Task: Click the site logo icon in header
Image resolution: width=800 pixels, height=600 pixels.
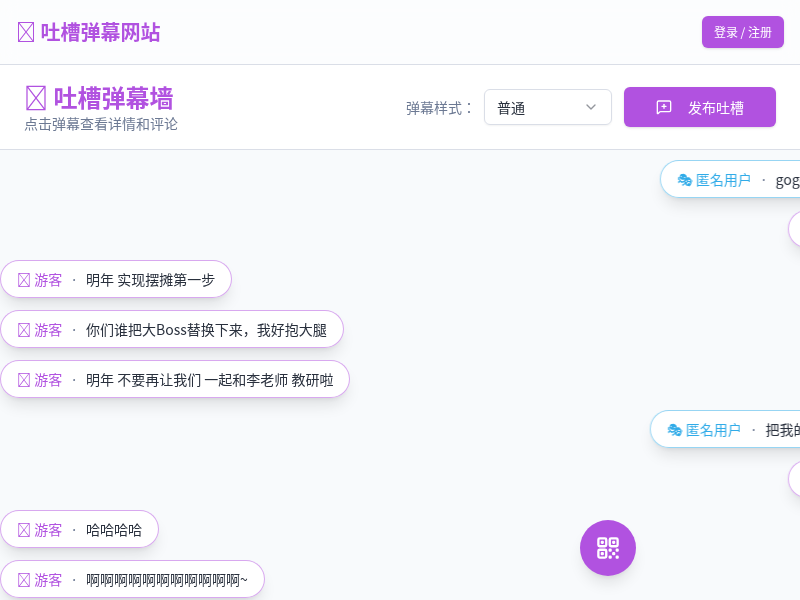Action: pyautogui.click(x=26, y=32)
